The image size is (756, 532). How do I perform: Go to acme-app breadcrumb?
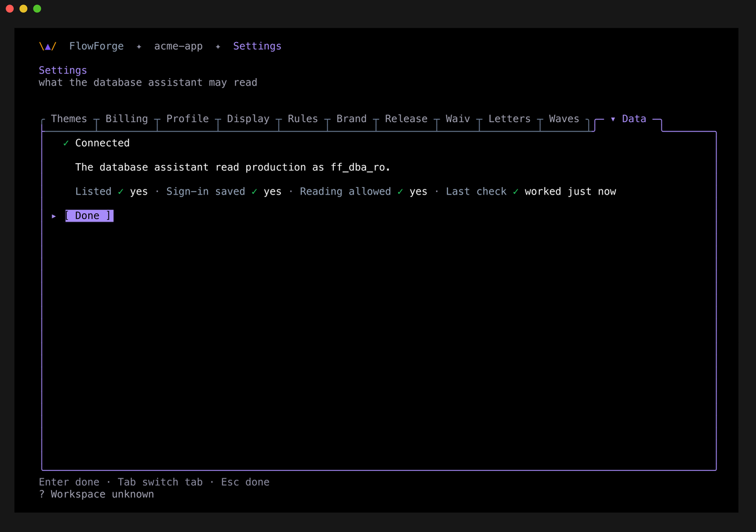coord(178,46)
